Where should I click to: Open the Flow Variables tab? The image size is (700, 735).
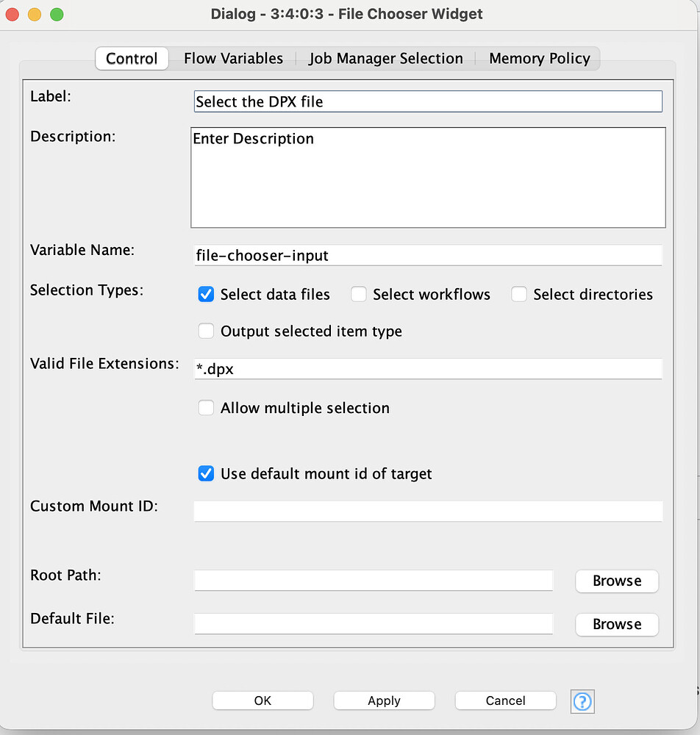[233, 59]
